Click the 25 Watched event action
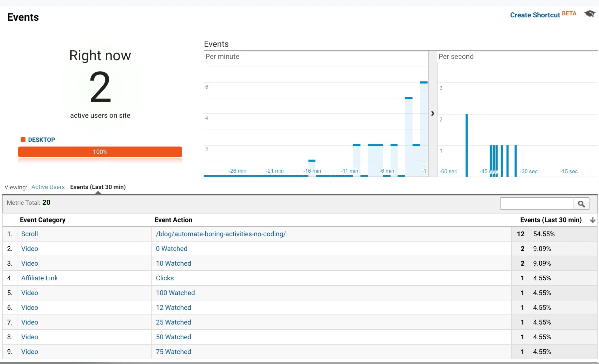The height and width of the screenshot is (364, 599). coord(174,322)
